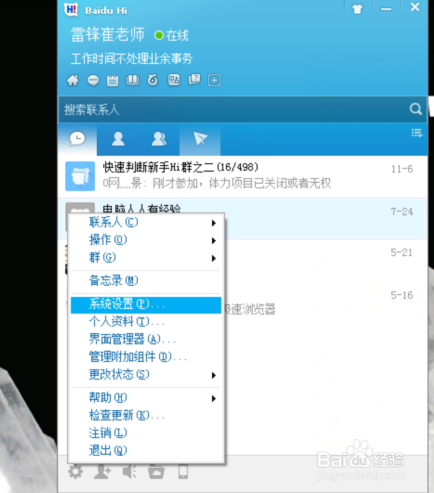434x493 pixels.
Task: Click the add app plus icon
Action: click(214, 80)
